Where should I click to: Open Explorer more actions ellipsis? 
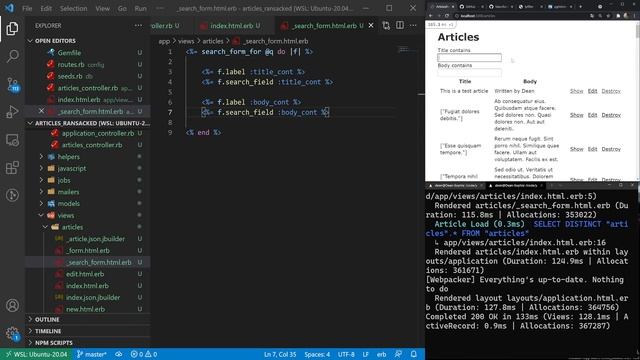click(138, 25)
